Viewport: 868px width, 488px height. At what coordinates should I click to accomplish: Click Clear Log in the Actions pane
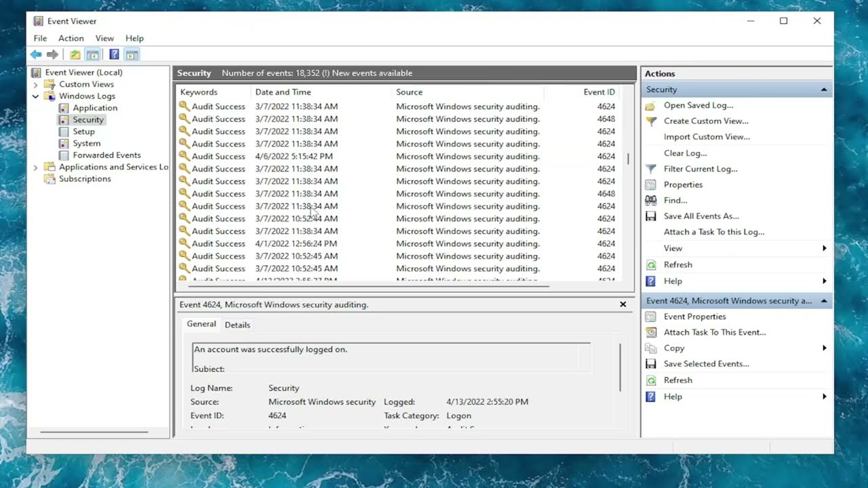(x=685, y=153)
